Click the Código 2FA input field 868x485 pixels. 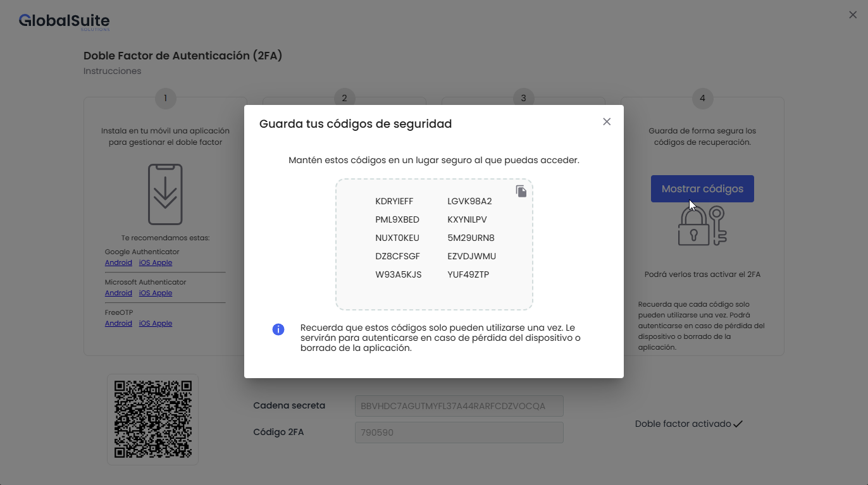click(459, 433)
